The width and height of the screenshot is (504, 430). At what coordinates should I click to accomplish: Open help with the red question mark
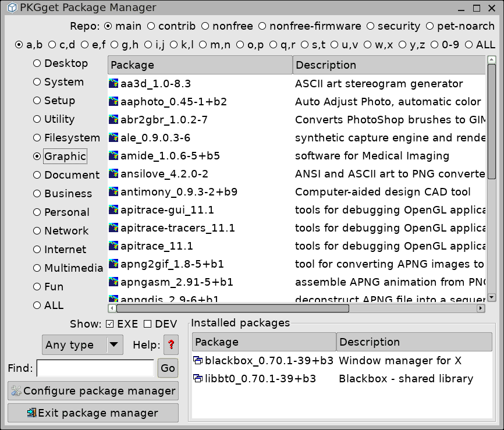pos(171,344)
